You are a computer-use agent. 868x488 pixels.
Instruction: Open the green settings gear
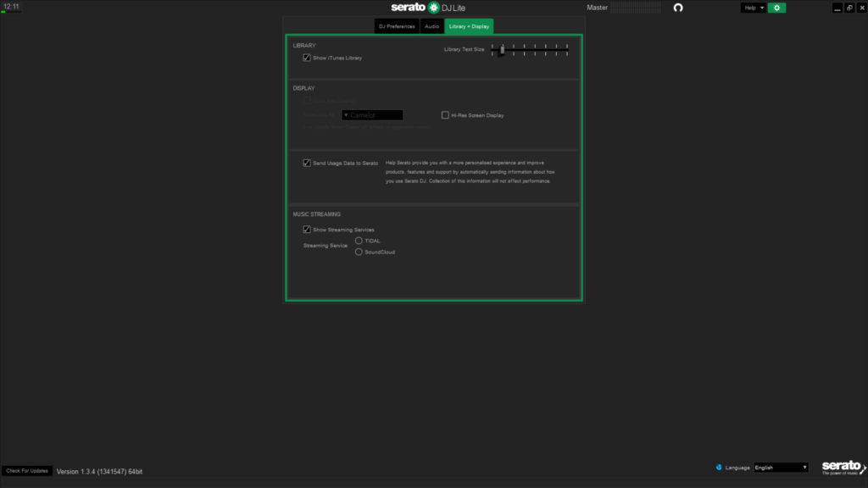tap(776, 8)
